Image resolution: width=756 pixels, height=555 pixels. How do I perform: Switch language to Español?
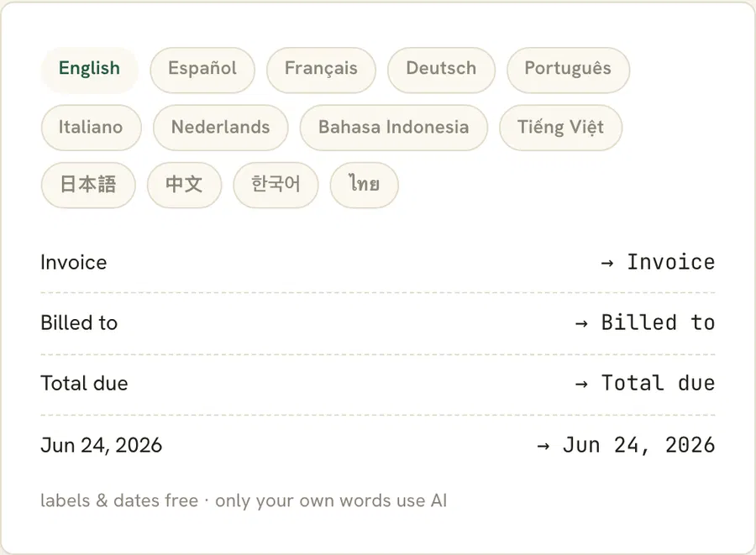(x=202, y=70)
